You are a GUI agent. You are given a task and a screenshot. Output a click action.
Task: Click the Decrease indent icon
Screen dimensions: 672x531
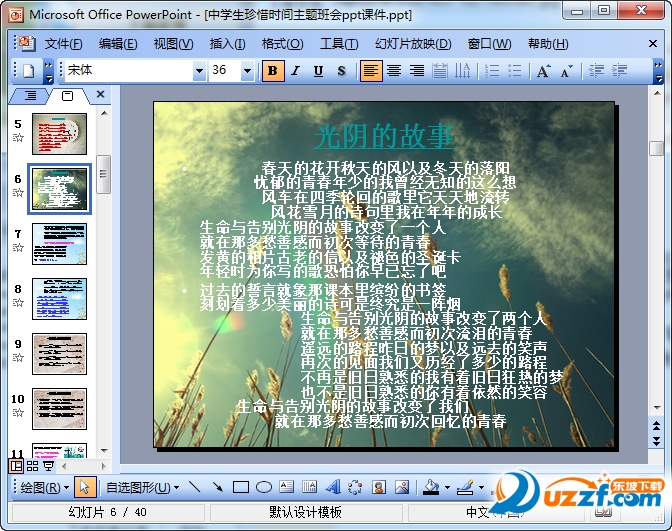596,71
